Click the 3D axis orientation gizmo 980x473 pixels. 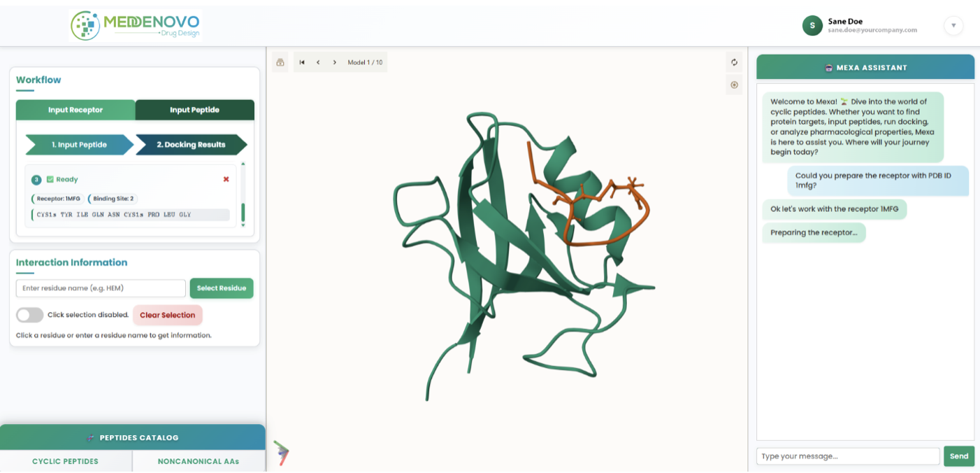click(281, 453)
